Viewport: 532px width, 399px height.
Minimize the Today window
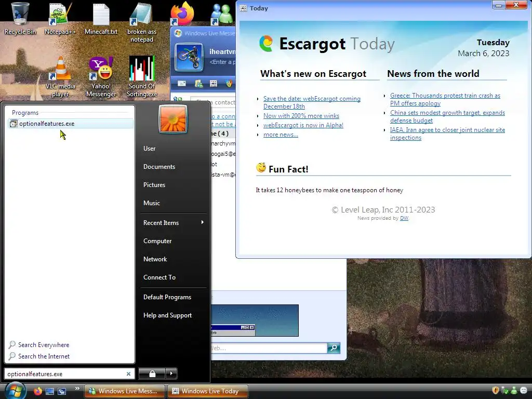pos(498,5)
